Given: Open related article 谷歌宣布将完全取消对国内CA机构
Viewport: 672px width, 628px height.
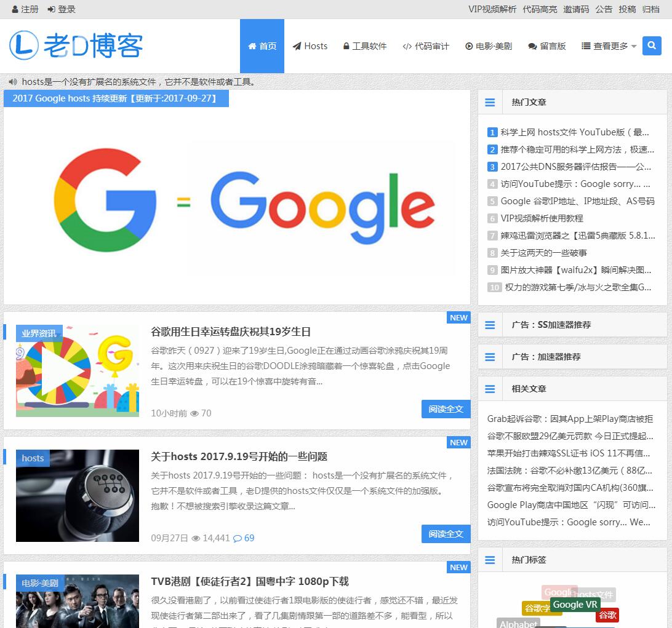Looking at the screenshot, I should (x=570, y=488).
